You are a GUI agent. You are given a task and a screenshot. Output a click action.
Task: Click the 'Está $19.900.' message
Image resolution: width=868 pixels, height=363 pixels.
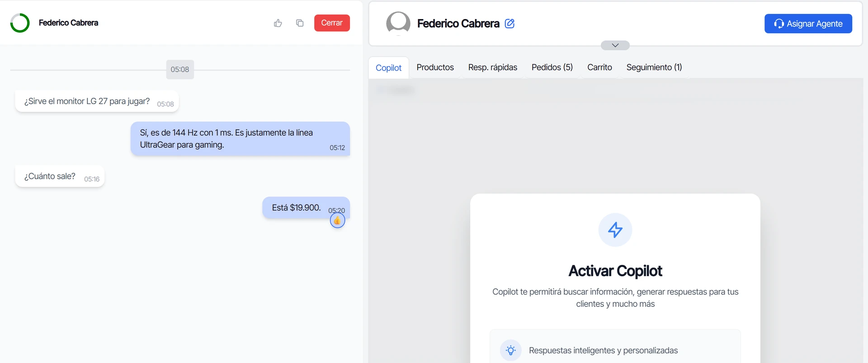(x=306, y=208)
